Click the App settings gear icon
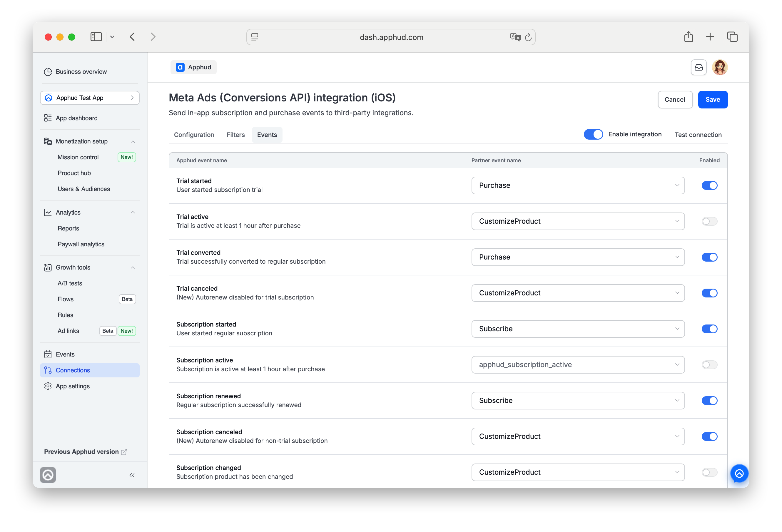Viewport: 782px width, 532px height. (48, 386)
